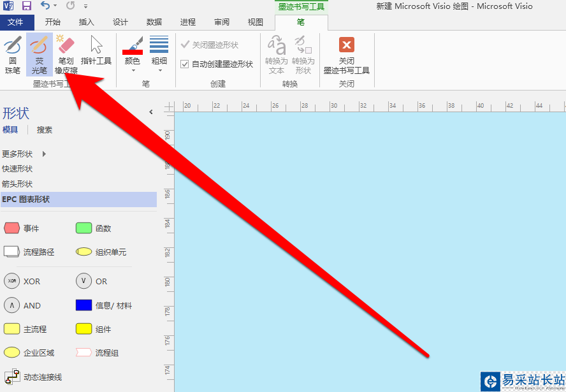Select EPC Diagram Shapes (EPC 图表形状) stencil
The width and height of the screenshot is (566, 392).
pos(78,200)
